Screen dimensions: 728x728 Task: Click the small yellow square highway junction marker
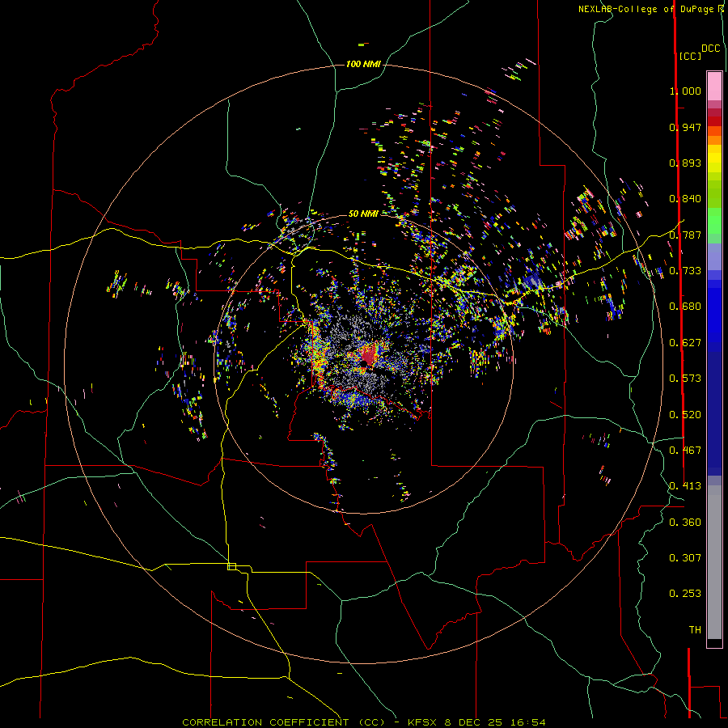coord(231,566)
